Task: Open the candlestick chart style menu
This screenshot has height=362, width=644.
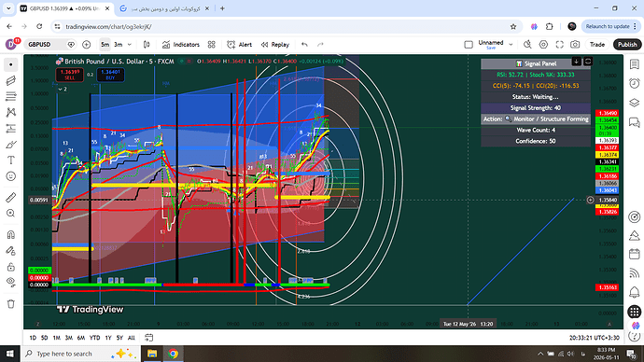Action: (x=147, y=45)
